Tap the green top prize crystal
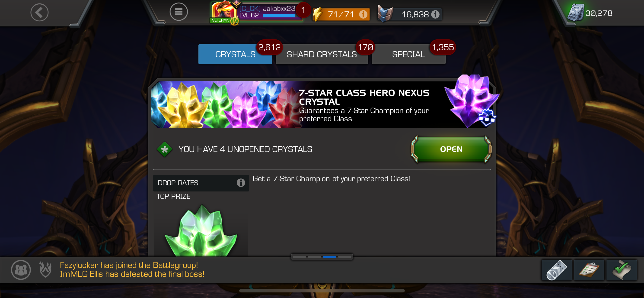The image size is (644, 298). [x=201, y=230]
